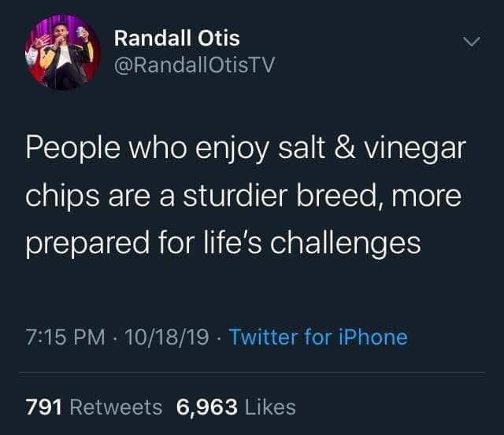Screen dimensions: 504x435
Task: Click the number 6,963
Action: [x=207, y=407]
